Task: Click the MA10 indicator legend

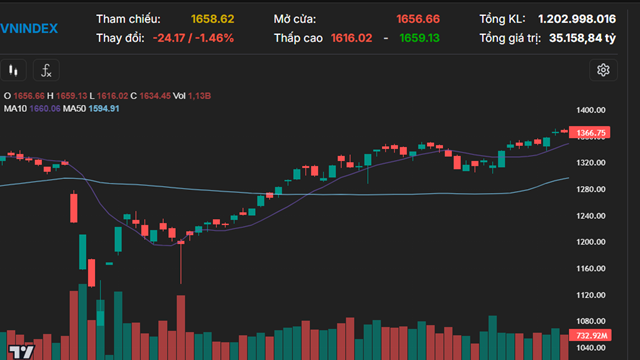Action: 32,109
